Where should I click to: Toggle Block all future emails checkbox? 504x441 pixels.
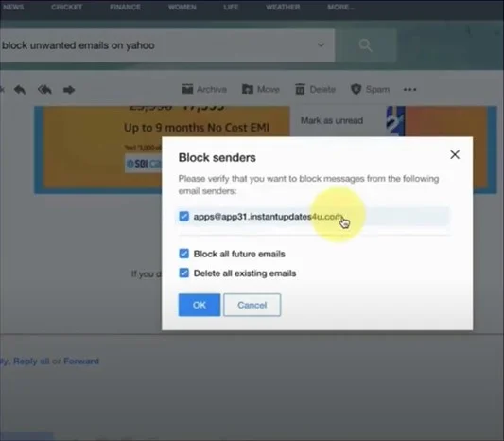point(183,254)
